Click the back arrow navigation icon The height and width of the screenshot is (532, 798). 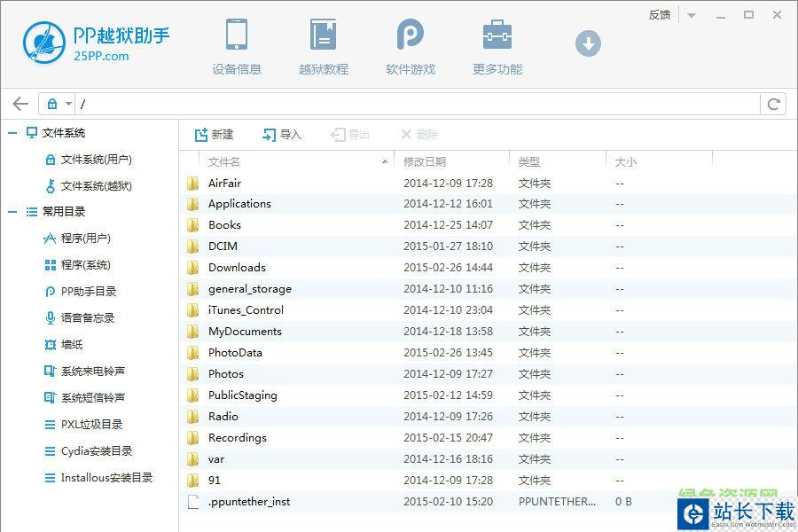(20, 104)
